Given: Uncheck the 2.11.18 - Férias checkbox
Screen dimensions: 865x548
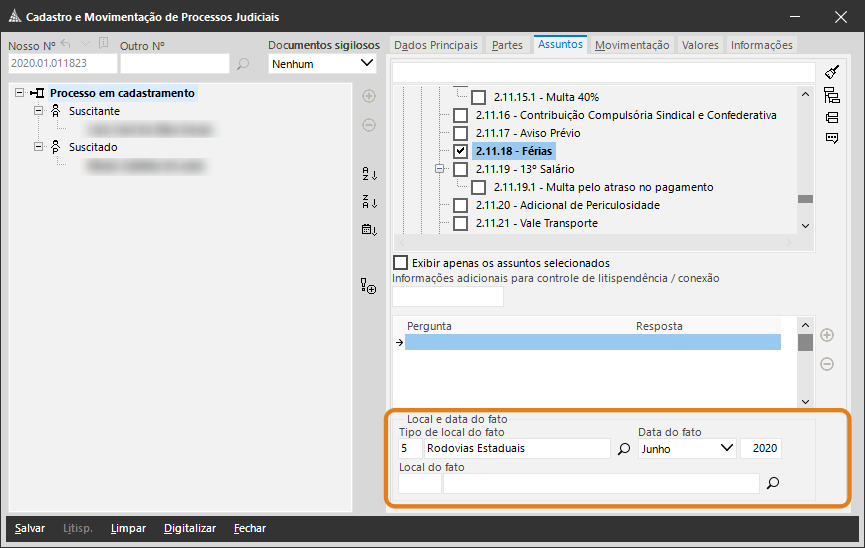Looking at the screenshot, I should pyautogui.click(x=460, y=151).
